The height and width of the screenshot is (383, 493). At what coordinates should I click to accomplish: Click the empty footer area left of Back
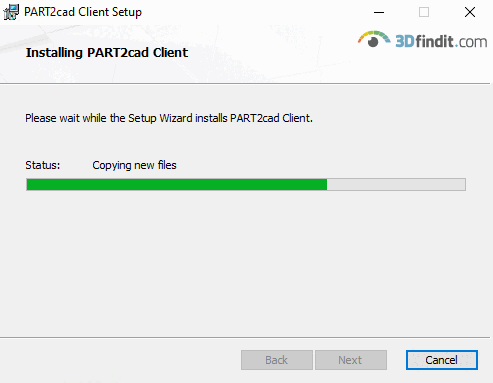point(120,360)
